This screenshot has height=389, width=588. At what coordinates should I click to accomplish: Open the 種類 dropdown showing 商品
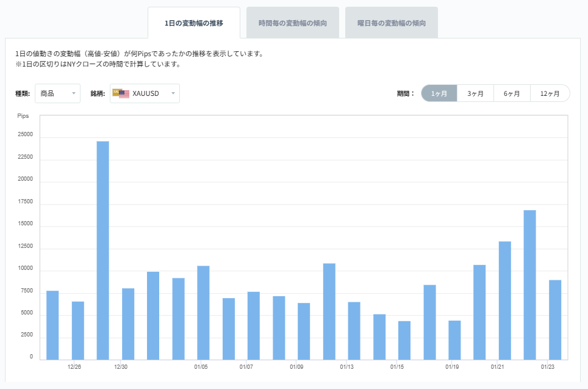(x=57, y=93)
